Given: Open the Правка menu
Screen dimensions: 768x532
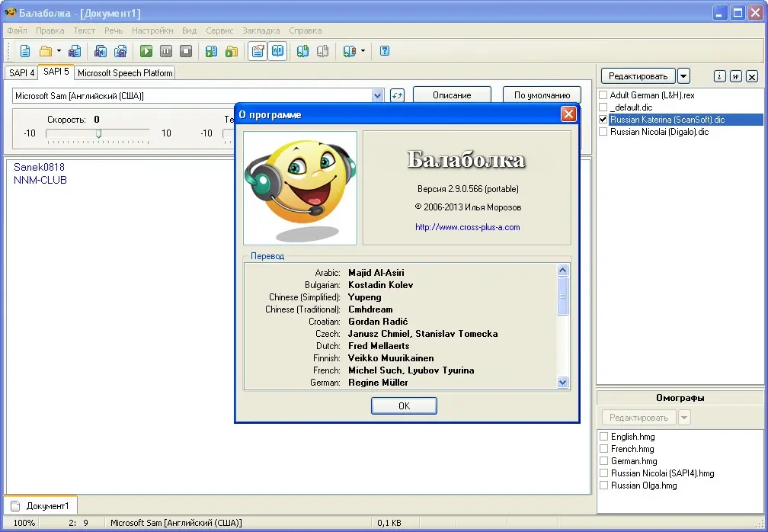Looking at the screenshot, I should (x=50, y=30).
